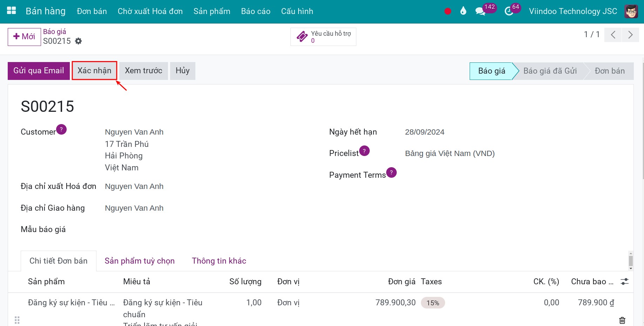Open the Sản phẩm menu
Viewport: 644px width, 326px height.
tap(212, 11)
